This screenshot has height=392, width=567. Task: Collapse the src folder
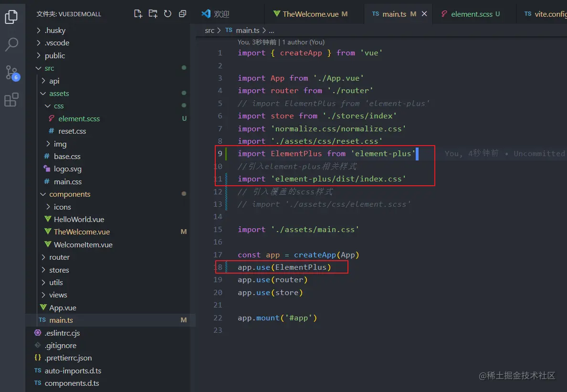[39, 68]
